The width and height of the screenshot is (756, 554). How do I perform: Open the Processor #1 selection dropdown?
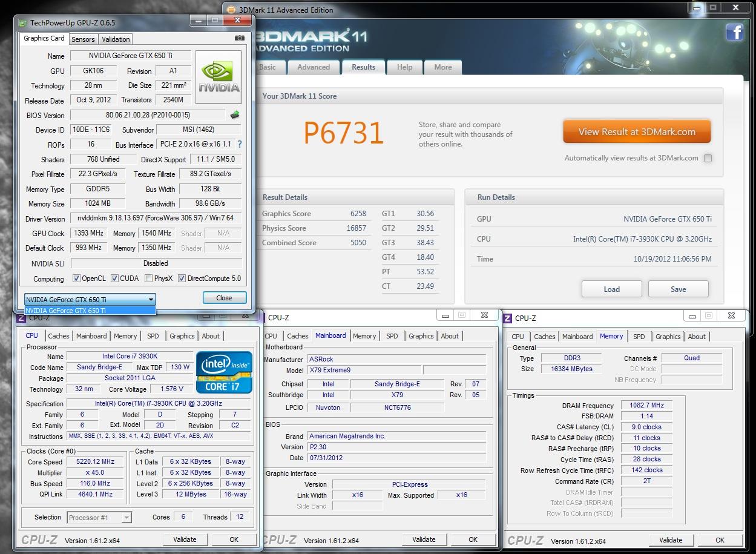point(99,517)
